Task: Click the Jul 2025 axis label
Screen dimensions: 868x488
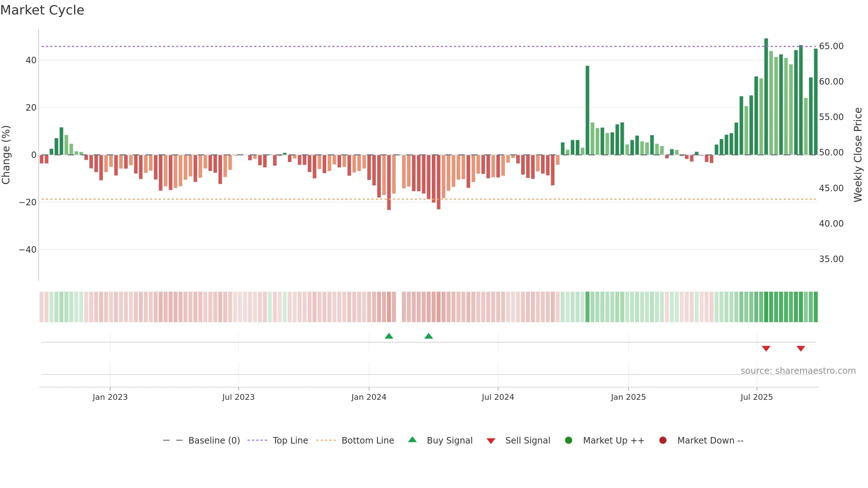Action: (757, 397)
